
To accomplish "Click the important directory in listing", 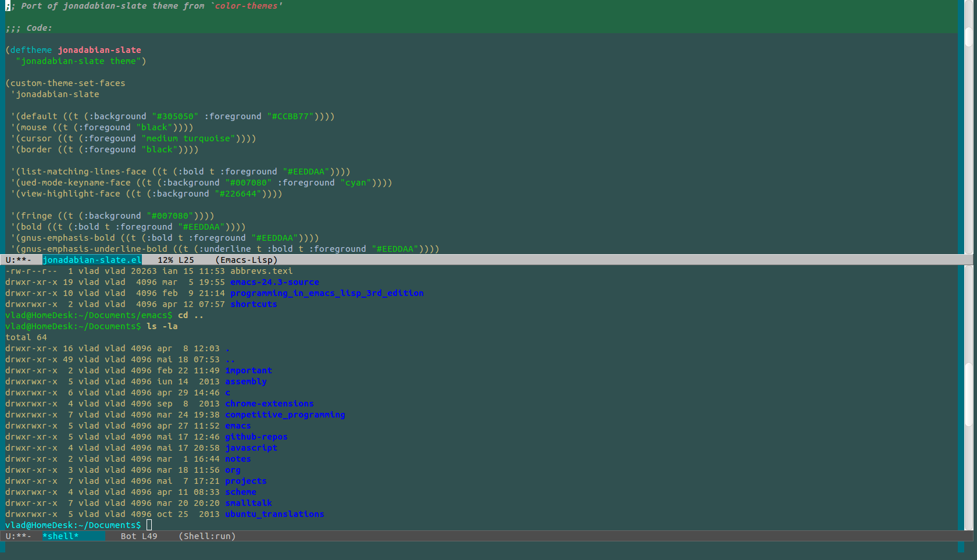I will (248, 370).
